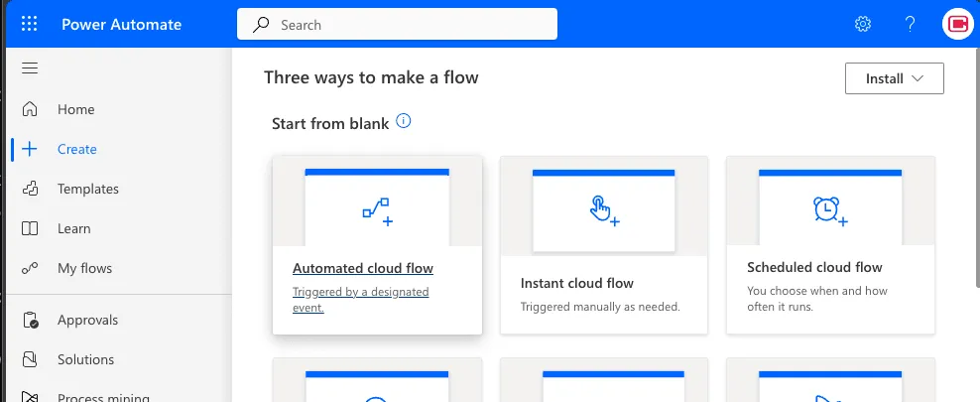Click the Power Automate title
Image resolution: width=980 pixels, height=402 pixels.
(x=121, y=25)
